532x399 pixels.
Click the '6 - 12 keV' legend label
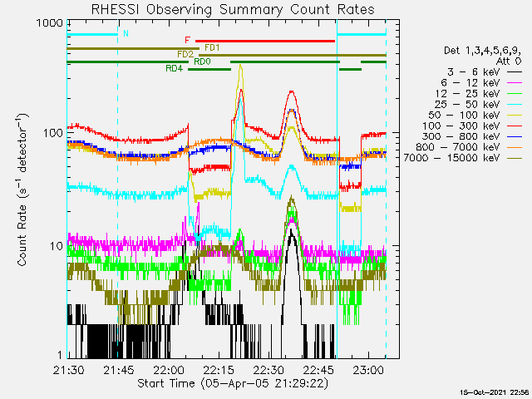(470, 83)
